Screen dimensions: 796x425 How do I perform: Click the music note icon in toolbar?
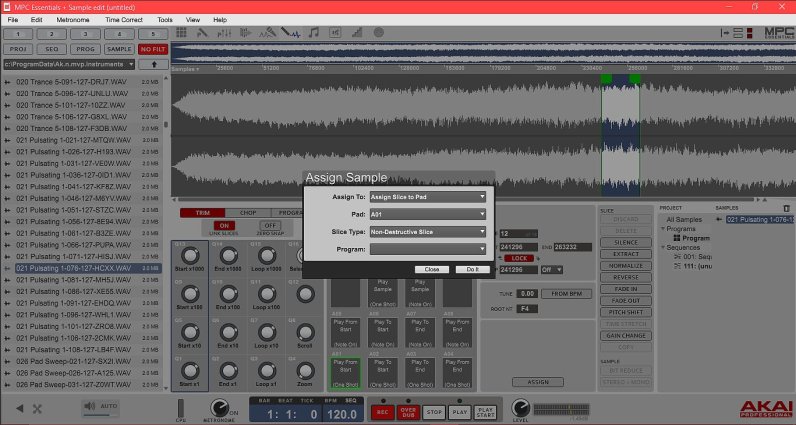[x=314, y=33]
